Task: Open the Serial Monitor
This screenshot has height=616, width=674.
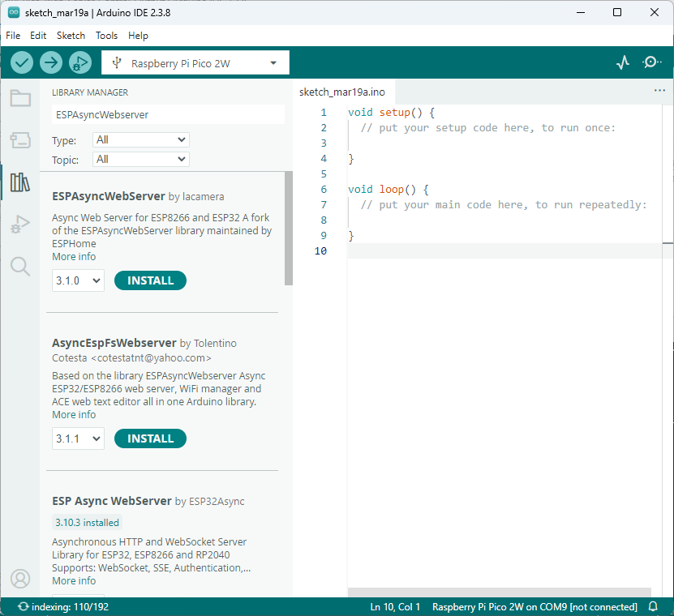Action: [x=651, y=62]
